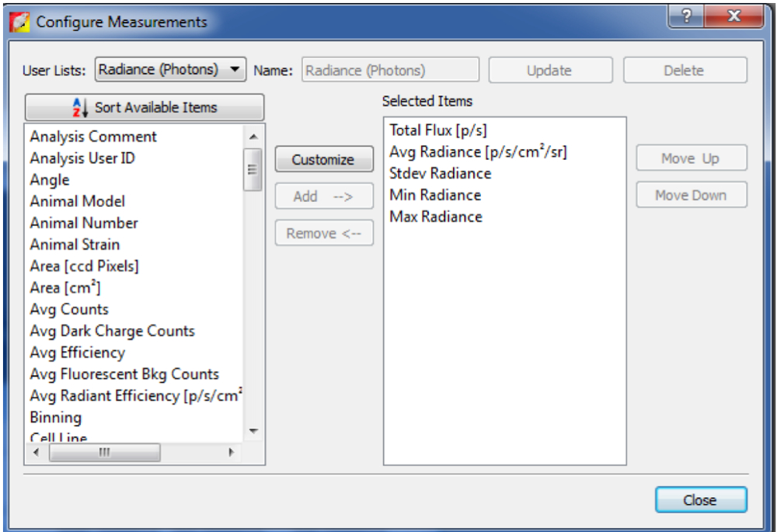Choose Area [ccd Pixels] item
The image size is (777, 532).
click(x=84, y=266)
